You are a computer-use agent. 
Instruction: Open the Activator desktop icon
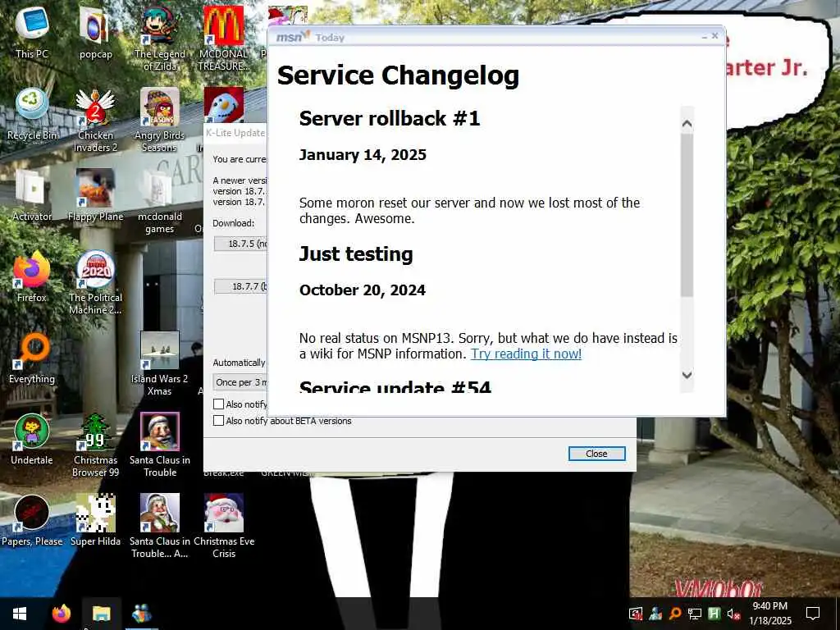point(32,195)
